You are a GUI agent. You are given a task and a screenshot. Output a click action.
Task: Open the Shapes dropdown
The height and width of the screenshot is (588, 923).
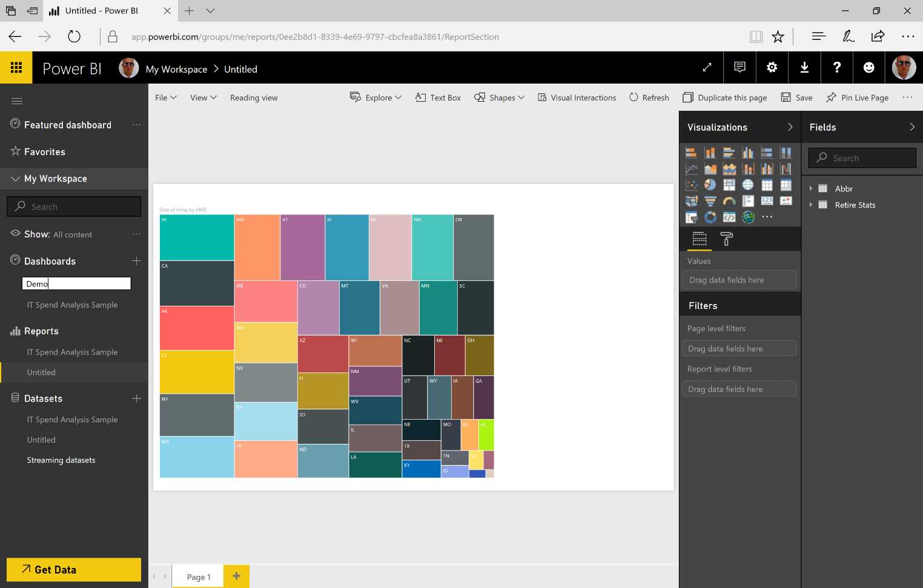coord(499,97)
